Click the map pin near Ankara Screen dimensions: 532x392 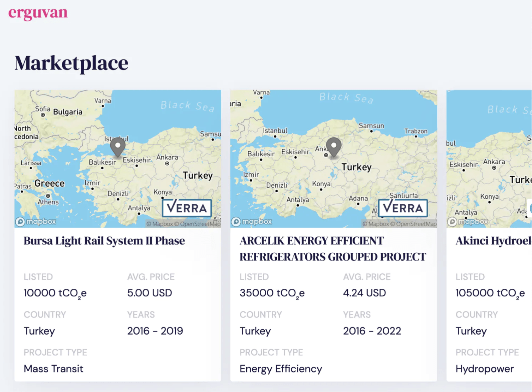coord(333,147)
